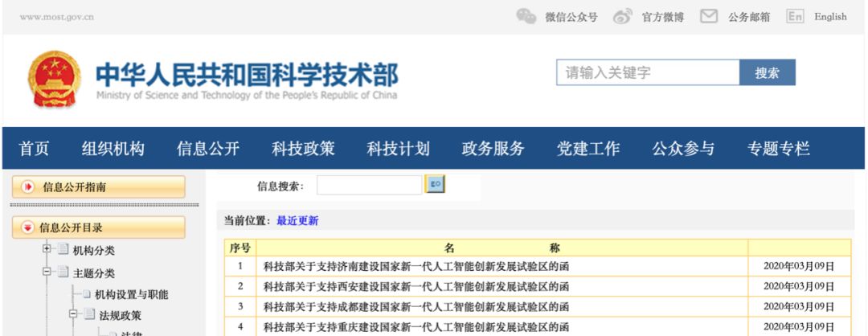Select the 主题分类 tree item

[93, 272]
